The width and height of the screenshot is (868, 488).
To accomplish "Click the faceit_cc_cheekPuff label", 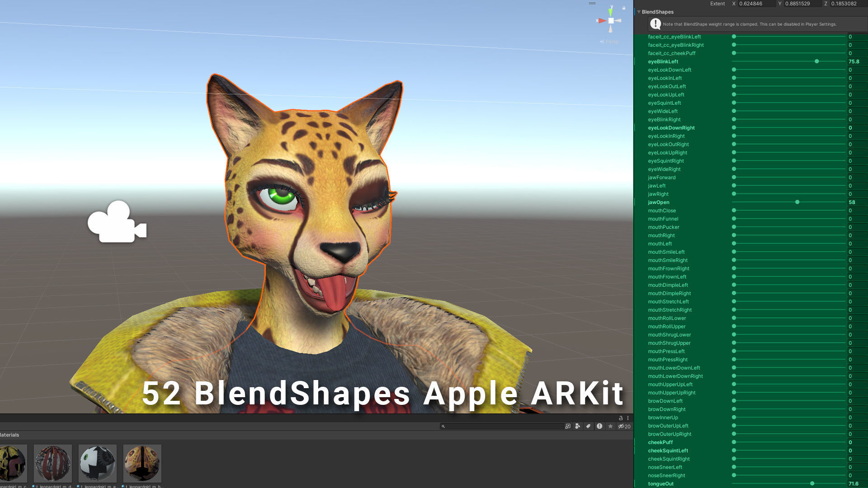I will [x=672, y=53].
